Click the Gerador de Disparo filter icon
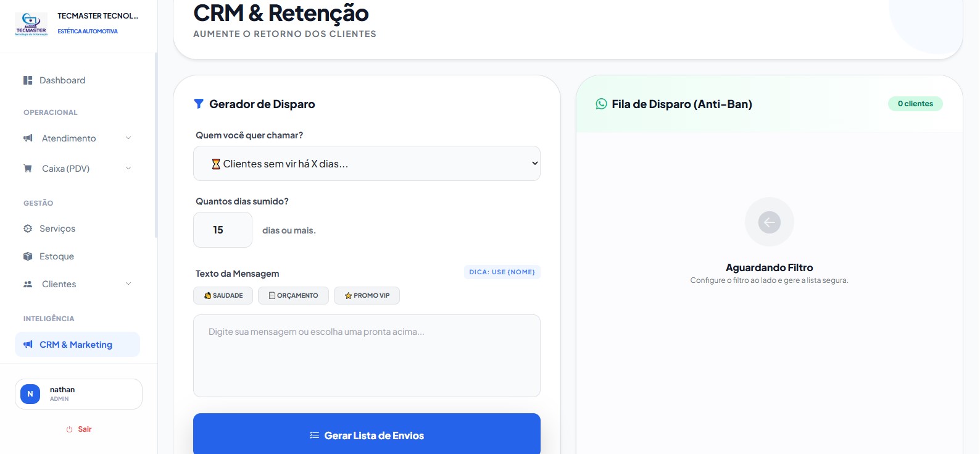 (199, 104)
